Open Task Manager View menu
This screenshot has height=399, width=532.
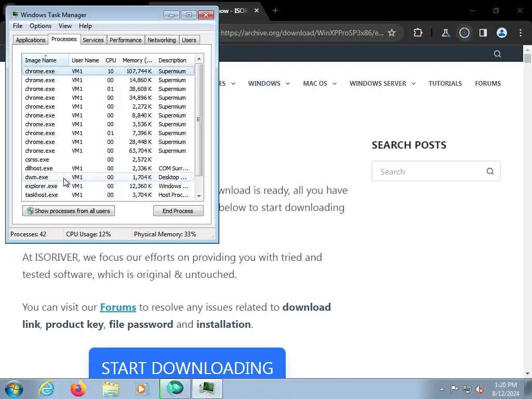[65, 26]
